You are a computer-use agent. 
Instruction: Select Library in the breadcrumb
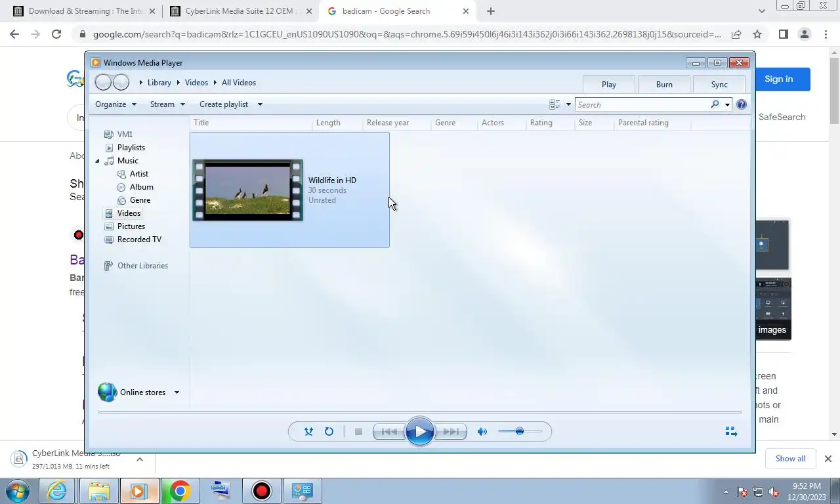coord(159,83)
